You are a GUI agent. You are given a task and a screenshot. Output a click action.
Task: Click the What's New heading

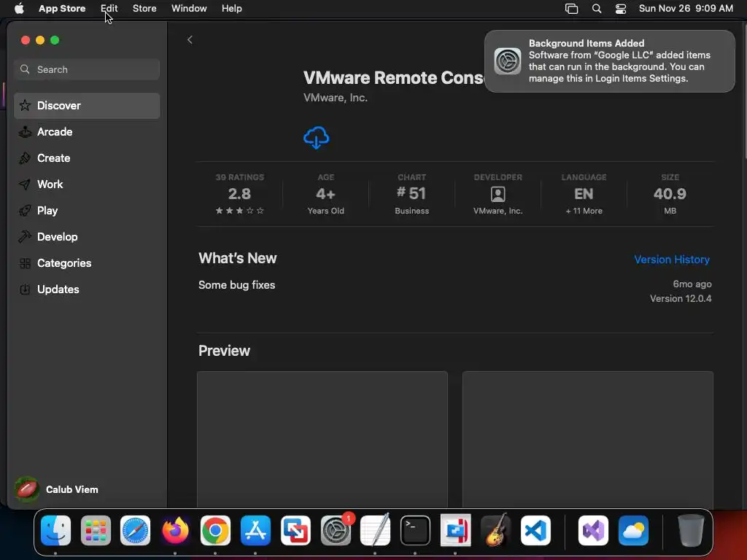(x=237, y=258)
